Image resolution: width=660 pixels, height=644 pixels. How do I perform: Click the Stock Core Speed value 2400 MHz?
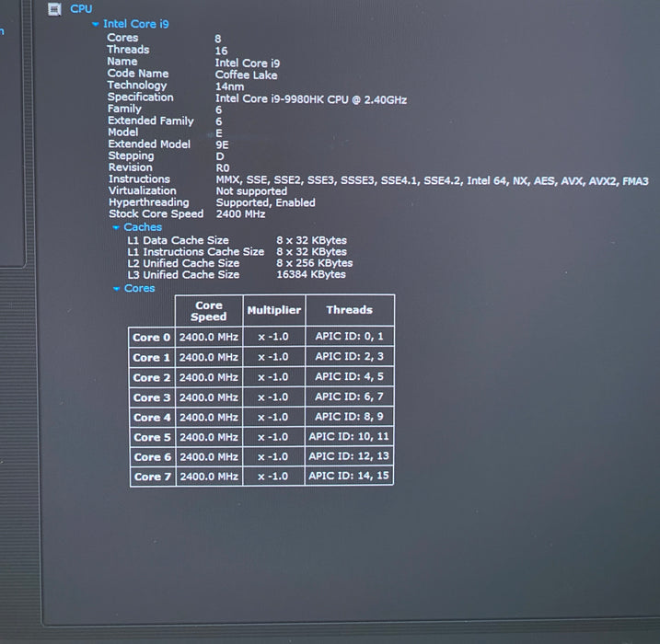(240, 214)
